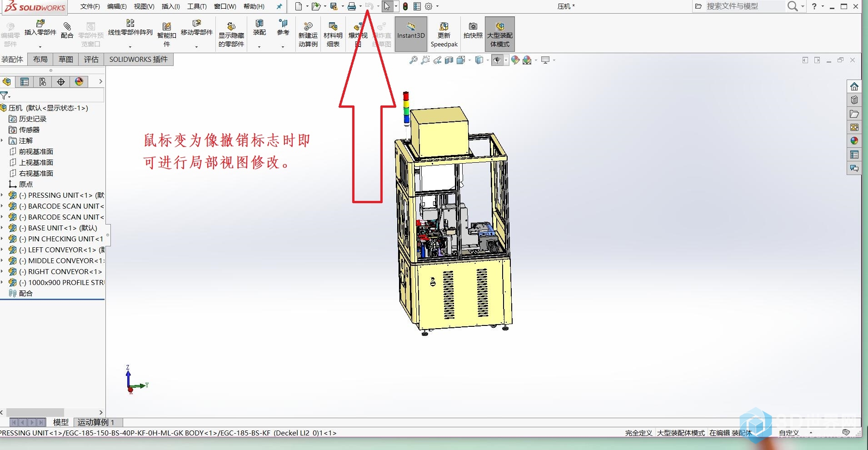868x450 pixels.
Task: Open the 视图(V) menu
Action: click(144, 6)
